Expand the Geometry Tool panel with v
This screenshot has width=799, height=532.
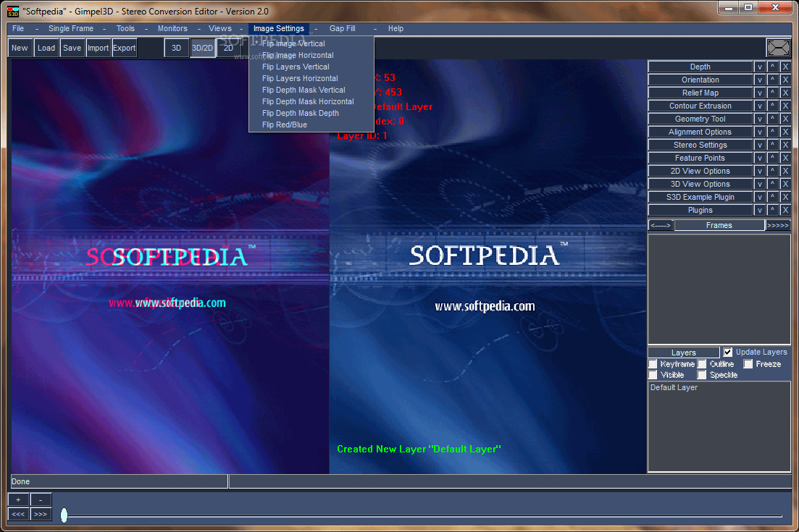(760, 119)
